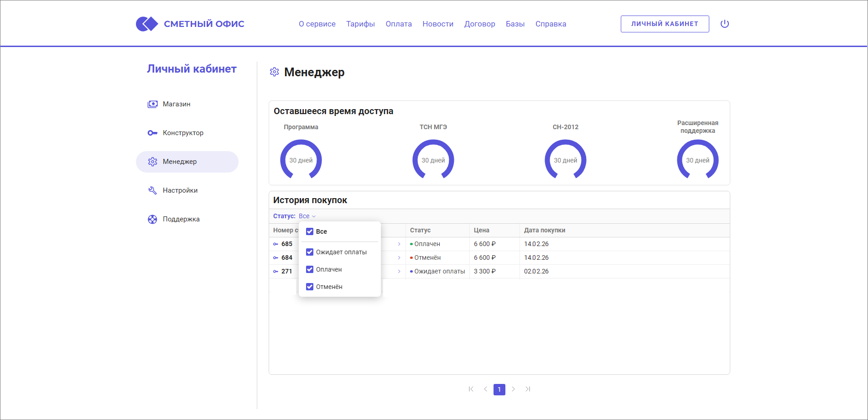Collapse the Статус filter dropdown

(x=307, y=216)
